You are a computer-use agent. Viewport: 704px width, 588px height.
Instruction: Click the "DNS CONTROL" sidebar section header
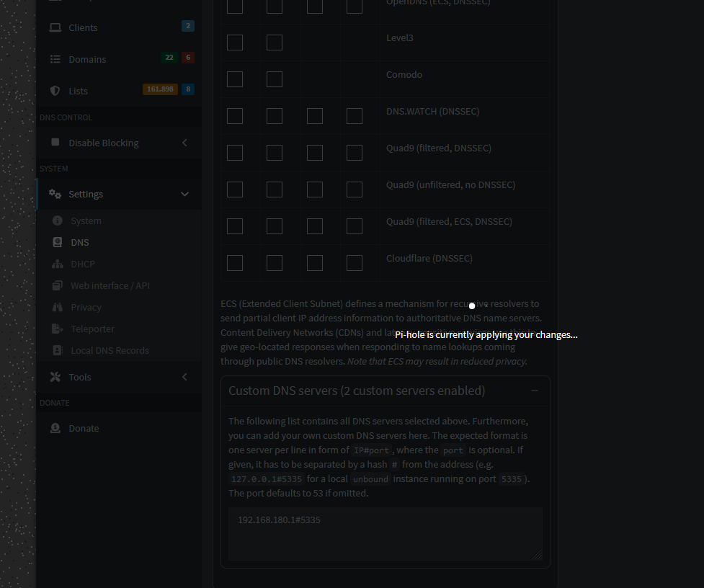(x=66, y=117)
